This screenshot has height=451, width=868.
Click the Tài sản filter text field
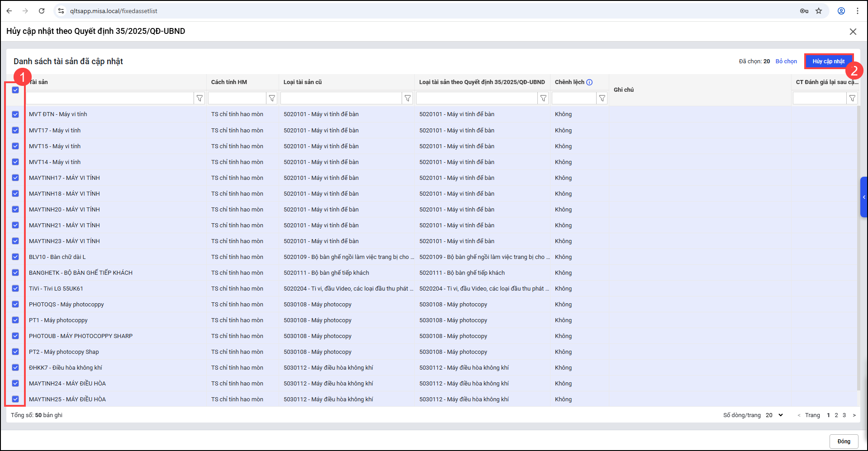pyautogui.click(x=110, y=98)
